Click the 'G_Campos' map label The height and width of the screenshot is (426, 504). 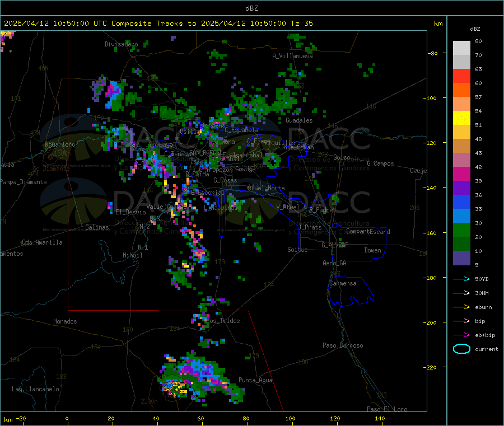(x=380, y=163)
